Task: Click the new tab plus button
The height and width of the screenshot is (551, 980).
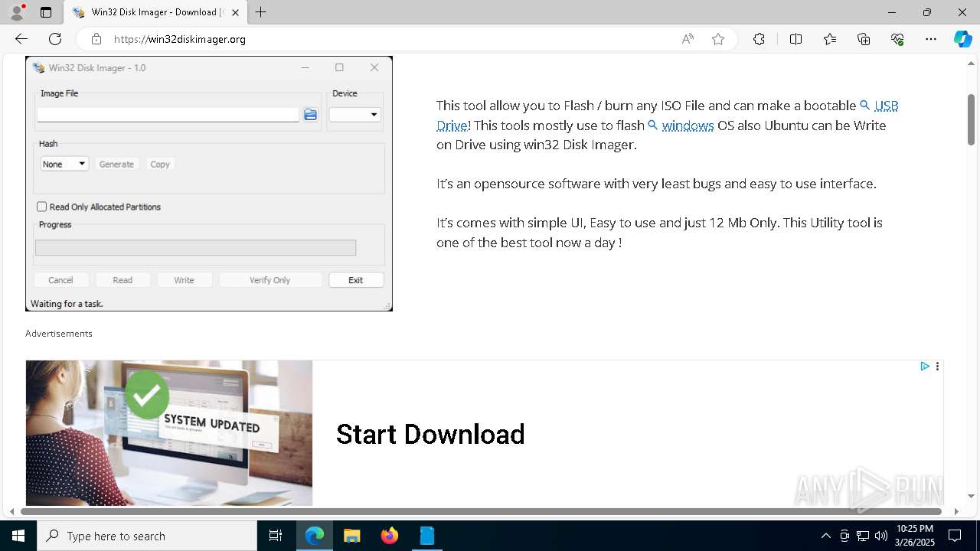Action: [261, 12]
